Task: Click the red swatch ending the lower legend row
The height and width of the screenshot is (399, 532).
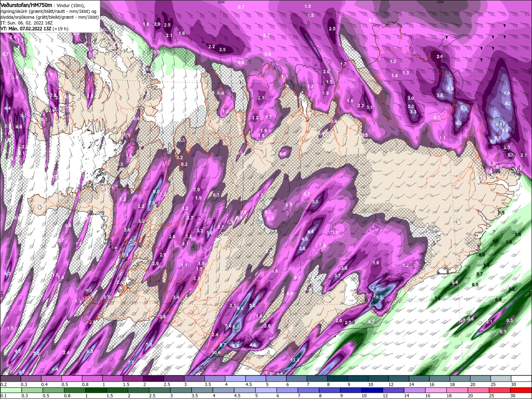Action: [x=521, y=390]
